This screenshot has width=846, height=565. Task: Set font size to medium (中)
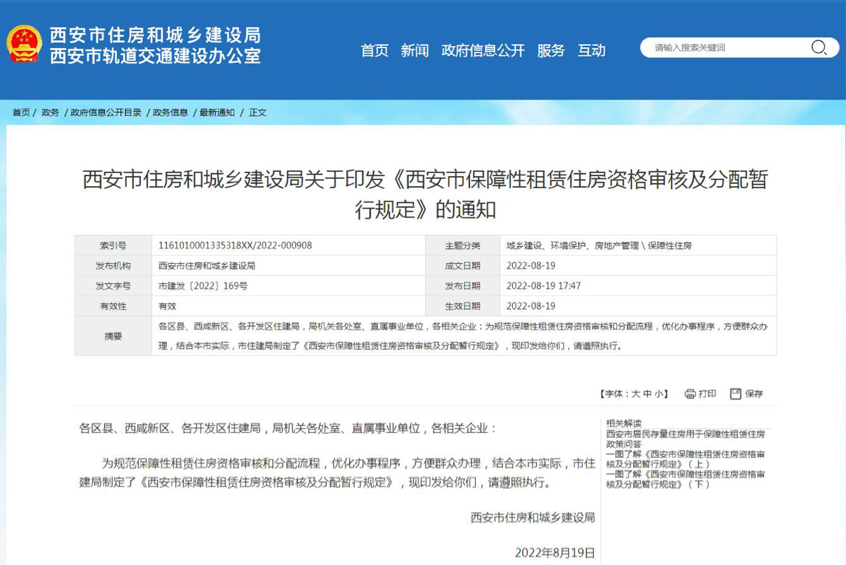click(647, 394)
